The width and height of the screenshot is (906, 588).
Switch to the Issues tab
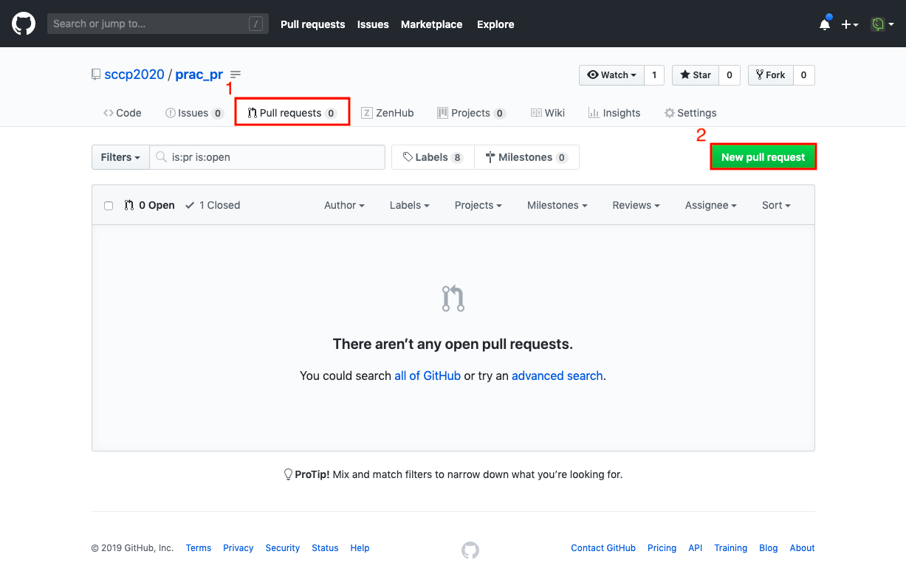click(x=194, y=113)
